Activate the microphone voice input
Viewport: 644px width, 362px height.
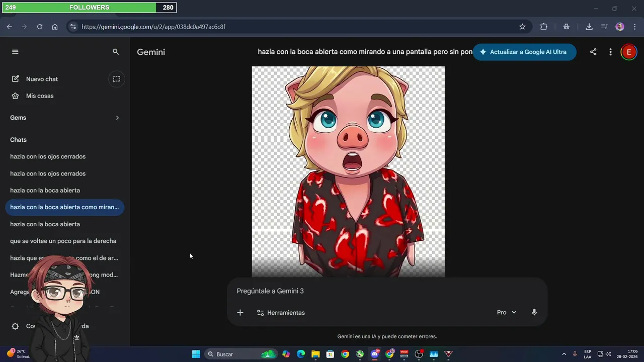coord(534,313)
